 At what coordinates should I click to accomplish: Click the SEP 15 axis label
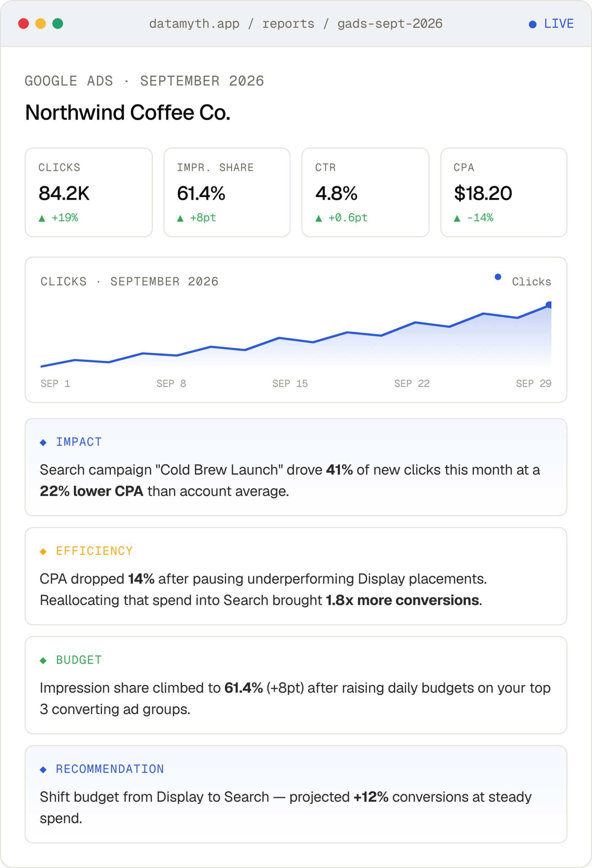click(290, 383)
